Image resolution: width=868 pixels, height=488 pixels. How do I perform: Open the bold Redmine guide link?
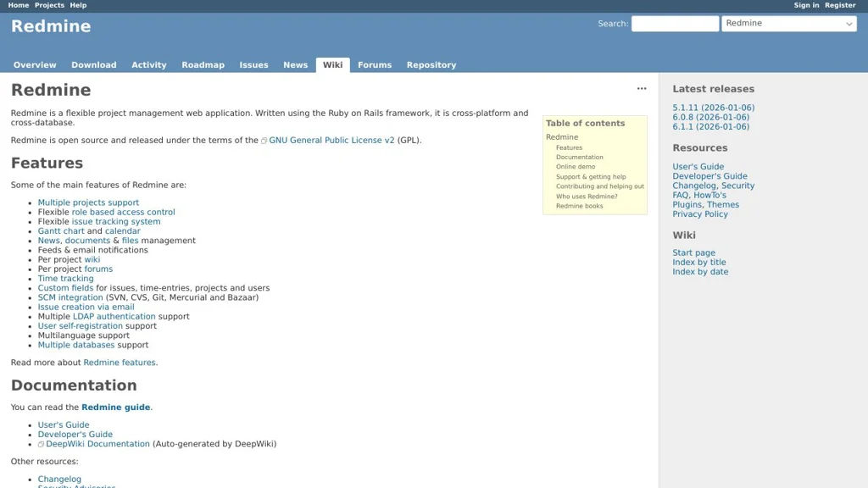pos(115,408)
